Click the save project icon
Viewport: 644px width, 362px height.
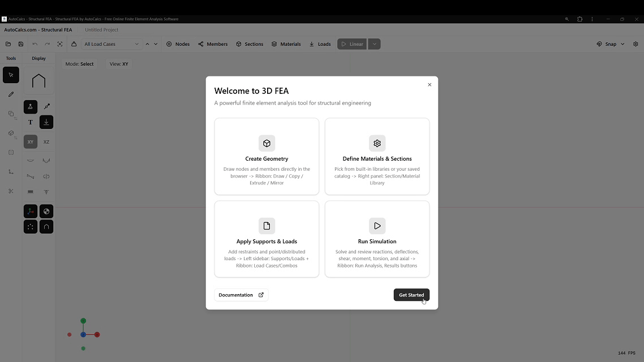pyautogui.click(x=21, y=44)
